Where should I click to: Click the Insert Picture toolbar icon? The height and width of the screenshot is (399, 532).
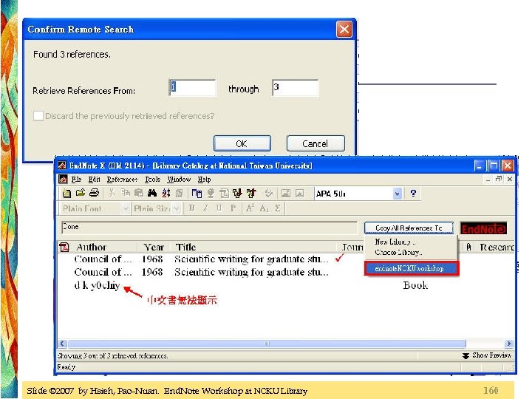point(286,194)
